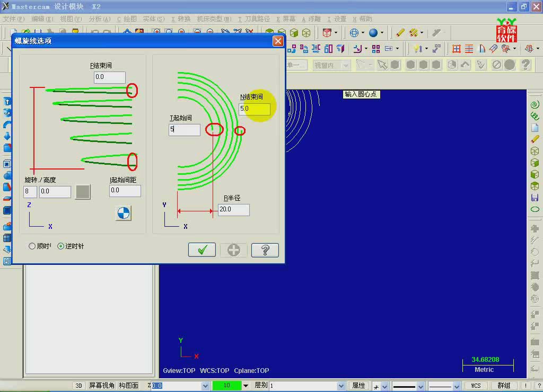Click the red horizontal lines icon
The width and height of the screenshot is (543, 392).
pos(469,49)
